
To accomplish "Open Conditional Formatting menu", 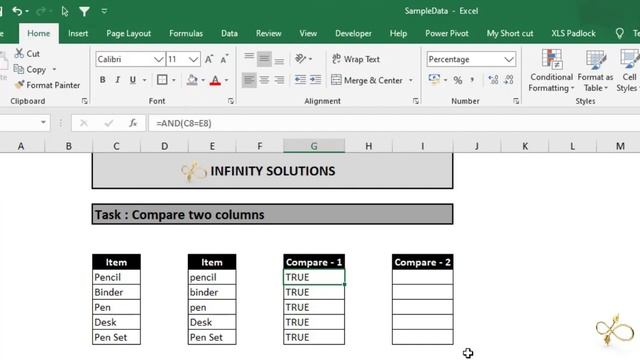I will [551, 71].
